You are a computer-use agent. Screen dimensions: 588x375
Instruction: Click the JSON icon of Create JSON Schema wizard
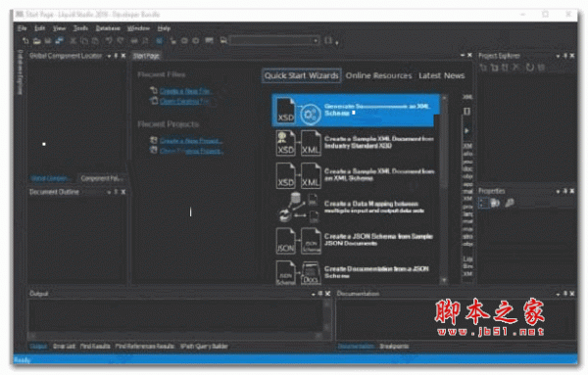tap(286, 241)
